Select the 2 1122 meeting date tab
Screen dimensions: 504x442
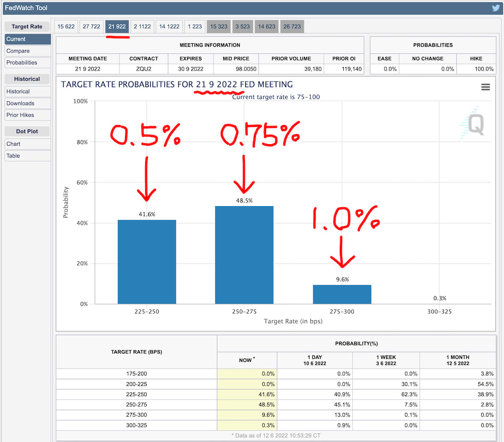click(142, 27)
